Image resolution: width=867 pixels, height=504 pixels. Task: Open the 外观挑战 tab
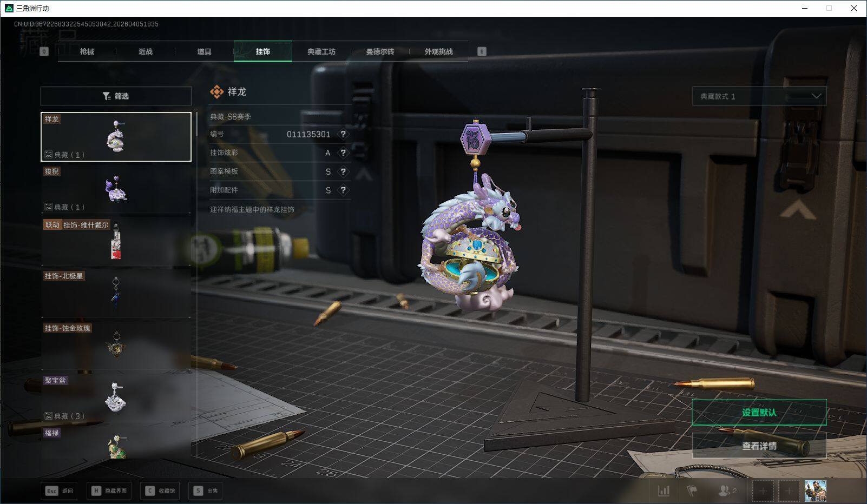pos(438,52)
